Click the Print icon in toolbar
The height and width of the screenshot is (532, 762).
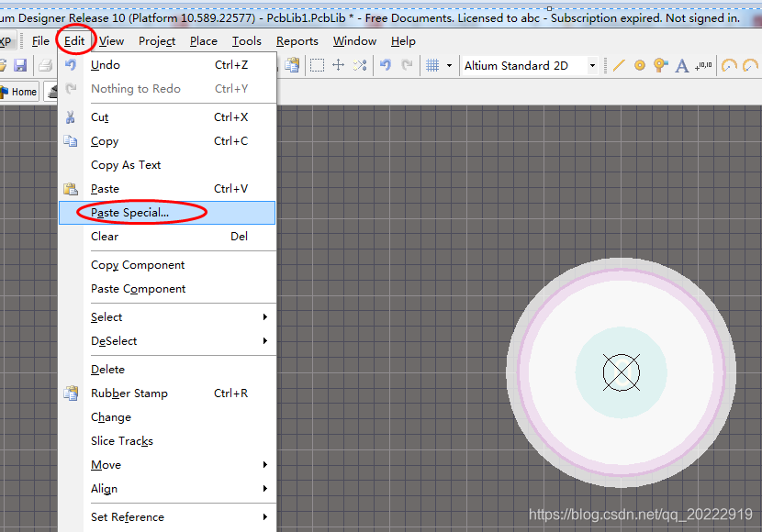pos(46,65)
